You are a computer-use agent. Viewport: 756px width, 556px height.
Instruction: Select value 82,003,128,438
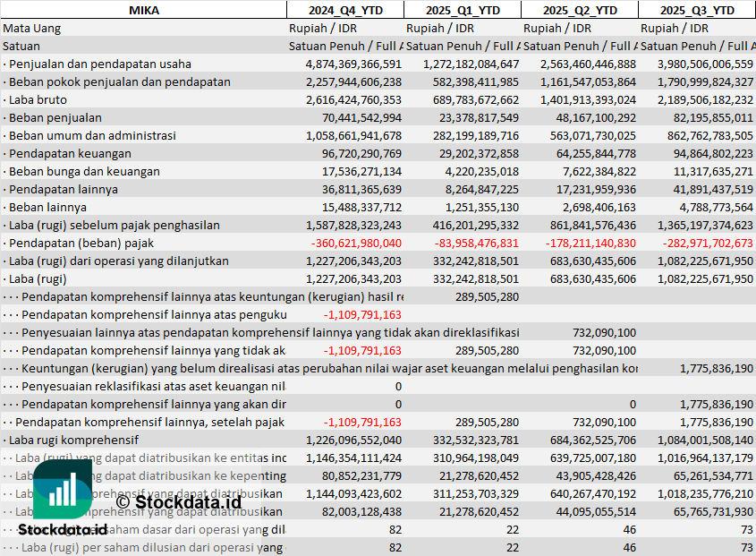tap(361, 511)
